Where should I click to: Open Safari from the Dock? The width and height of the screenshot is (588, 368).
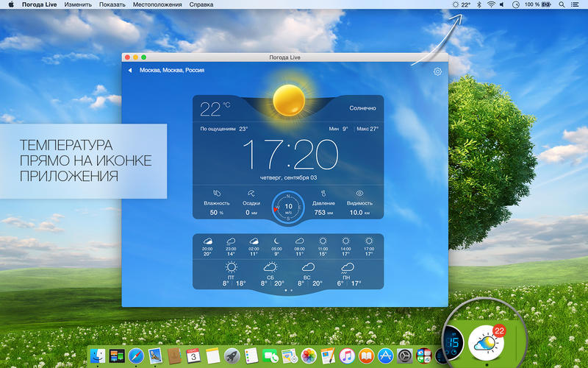136,355
